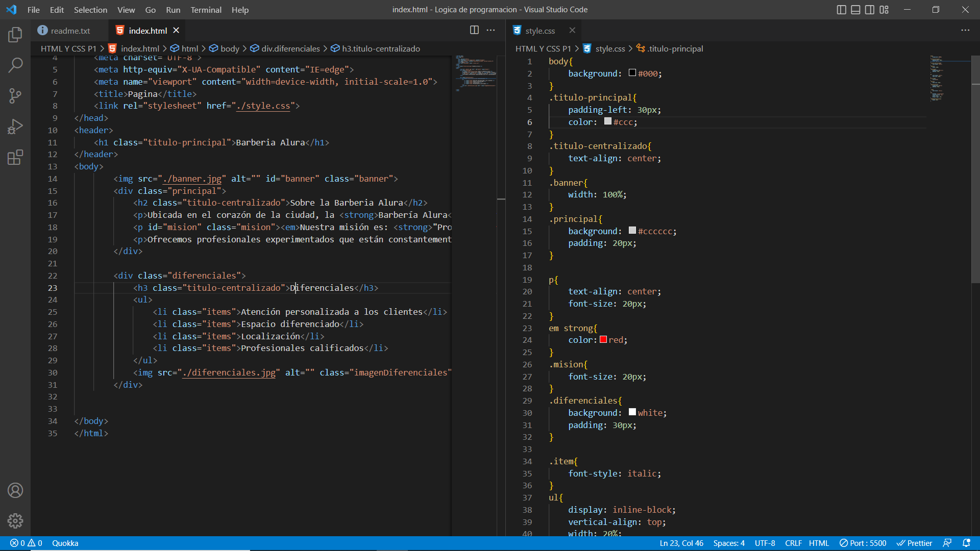
Task: Switch to the readme.txt tab
Action: point(69,31)
